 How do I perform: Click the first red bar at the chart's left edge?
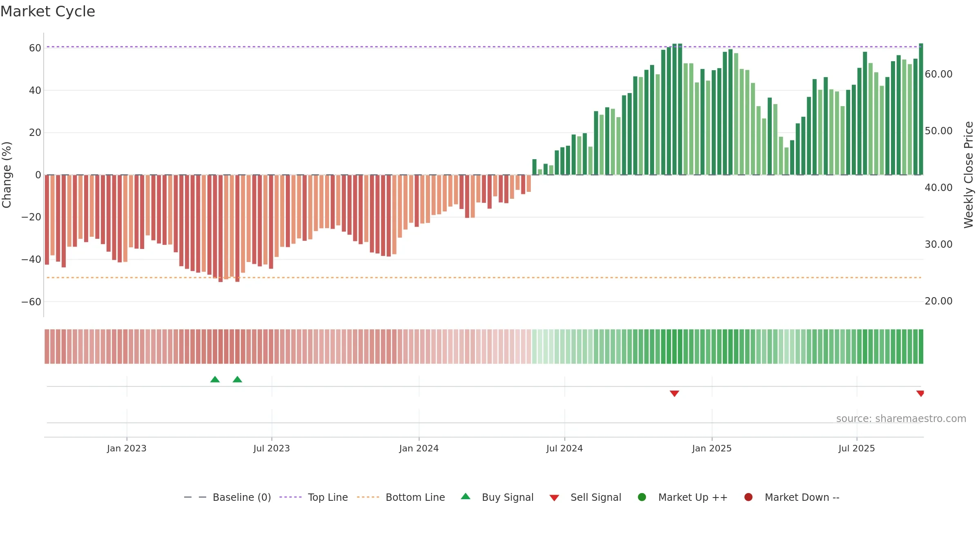pyautogui.click(x=47, y=220)
